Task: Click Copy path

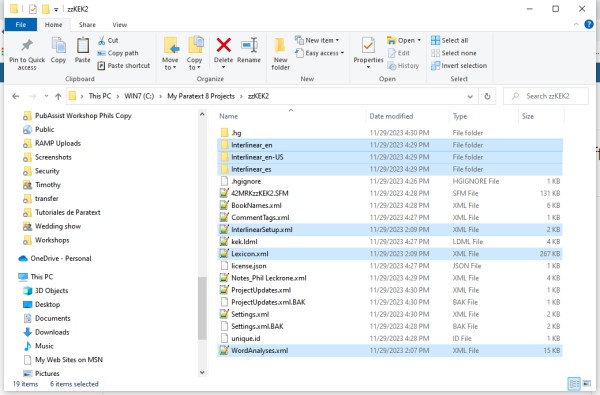Action: coord(118,53)
